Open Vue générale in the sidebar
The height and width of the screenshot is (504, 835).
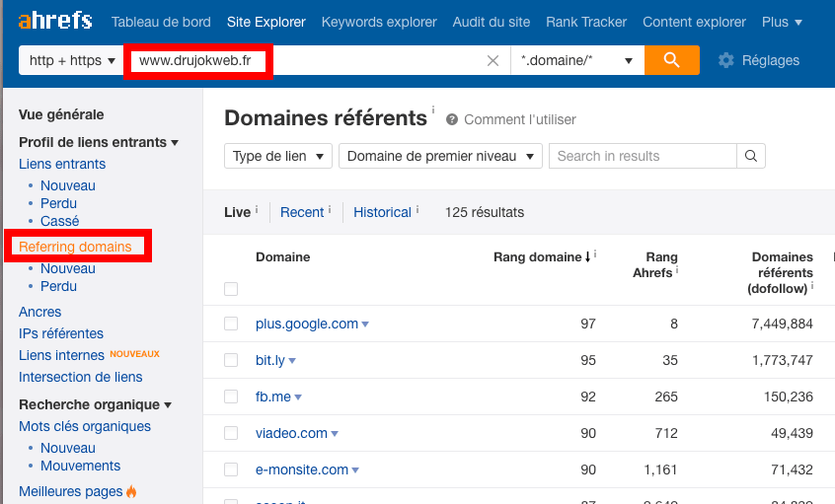point(61,114)
